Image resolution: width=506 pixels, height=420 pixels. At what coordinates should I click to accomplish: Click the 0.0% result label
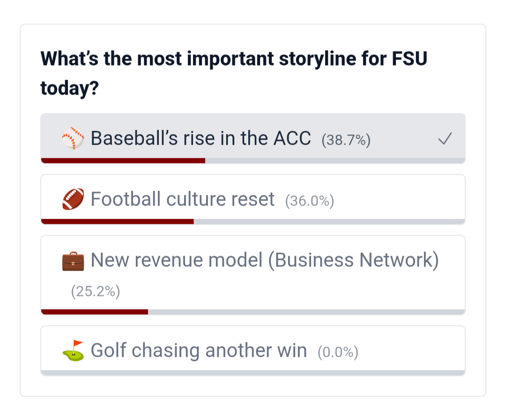click(338, 352)
